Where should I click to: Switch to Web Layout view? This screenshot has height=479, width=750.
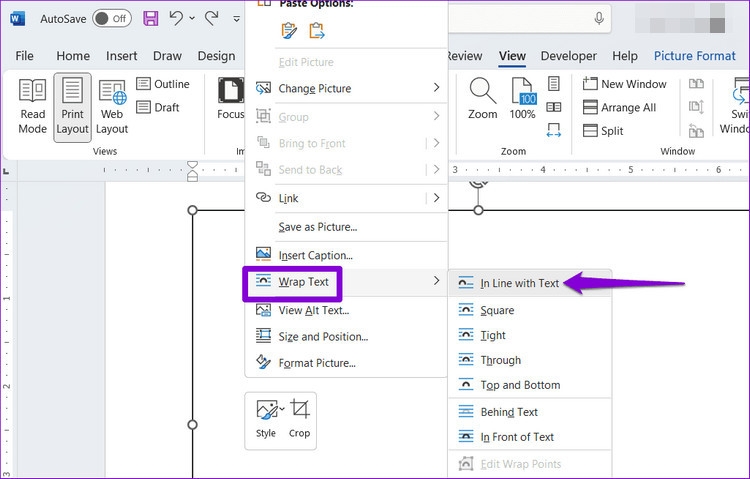pyautogui.click(x=112, y=107)
